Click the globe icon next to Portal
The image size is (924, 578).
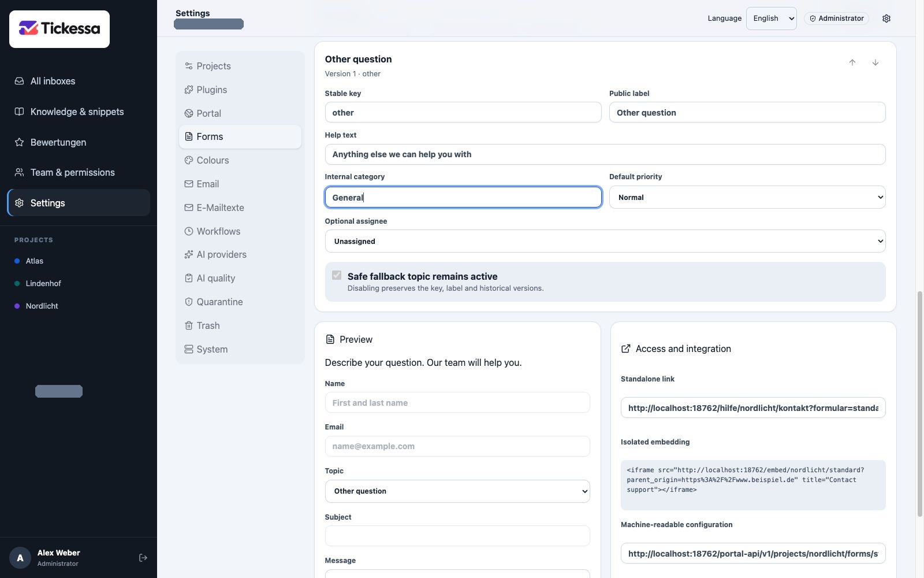point(189,113)
